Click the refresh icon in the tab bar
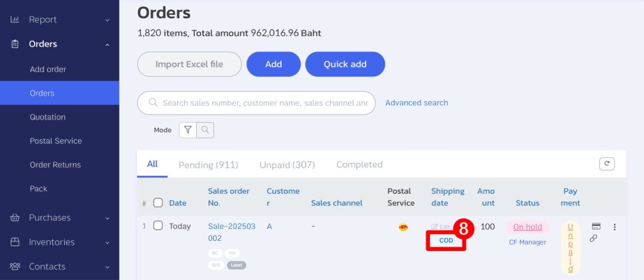Screen dimensions: 644x280 607,164
